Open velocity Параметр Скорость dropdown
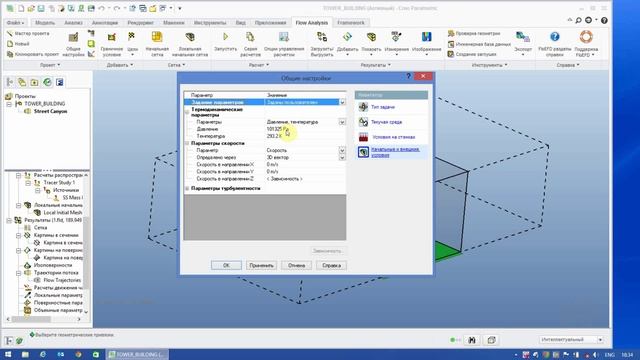640x360 pixels. pos(342,150)
